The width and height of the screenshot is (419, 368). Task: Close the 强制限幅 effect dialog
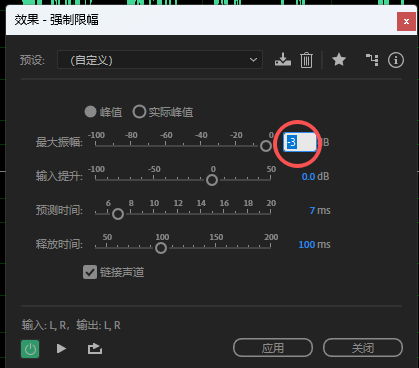(x=406, y=22)
